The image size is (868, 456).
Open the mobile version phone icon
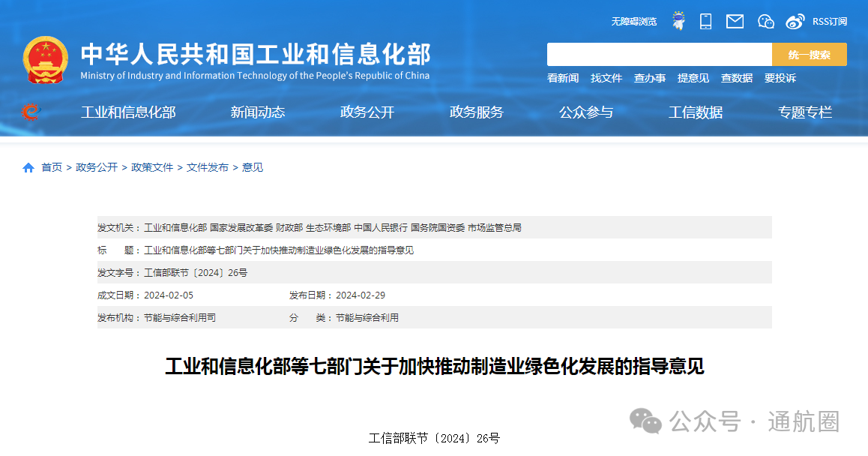705,21
